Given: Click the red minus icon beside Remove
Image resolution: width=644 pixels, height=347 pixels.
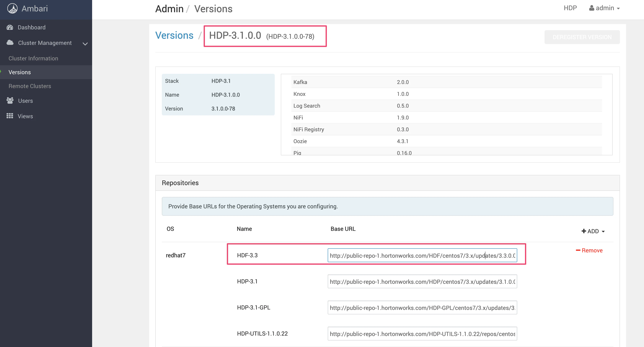Looking at the screenshot, I should pyautogui.click(x=578, y=250).
